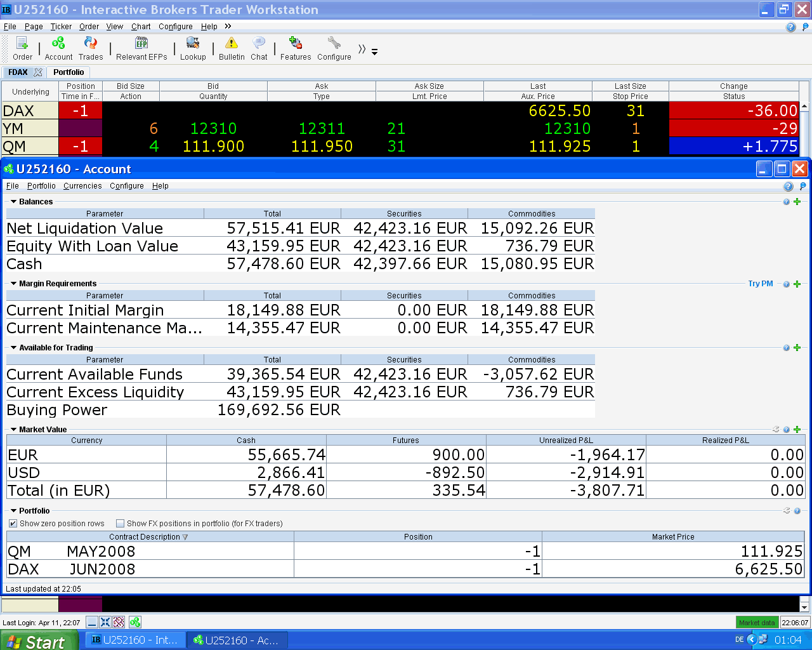Click the pink pattern icon in status bar
This screenshot has width=812, height=650.
pos(119,622)
